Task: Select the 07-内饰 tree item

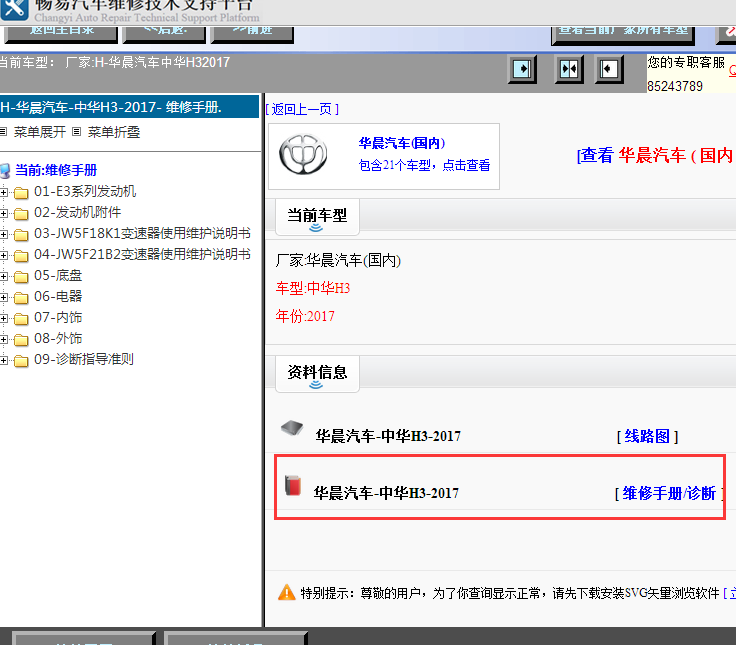Action: (58, 317)
